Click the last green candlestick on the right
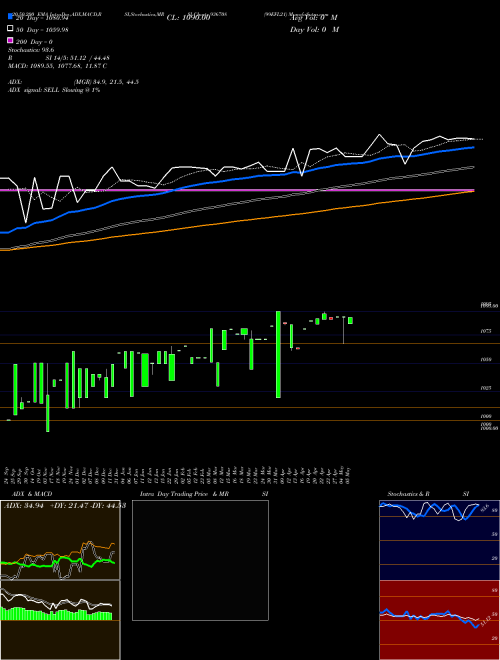This screenshot has width=500, height=660. 350,320
